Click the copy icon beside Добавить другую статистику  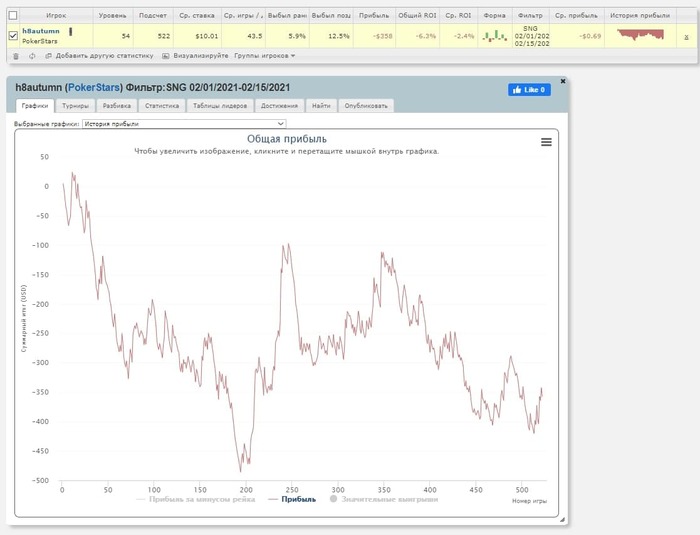click(48, 56)
